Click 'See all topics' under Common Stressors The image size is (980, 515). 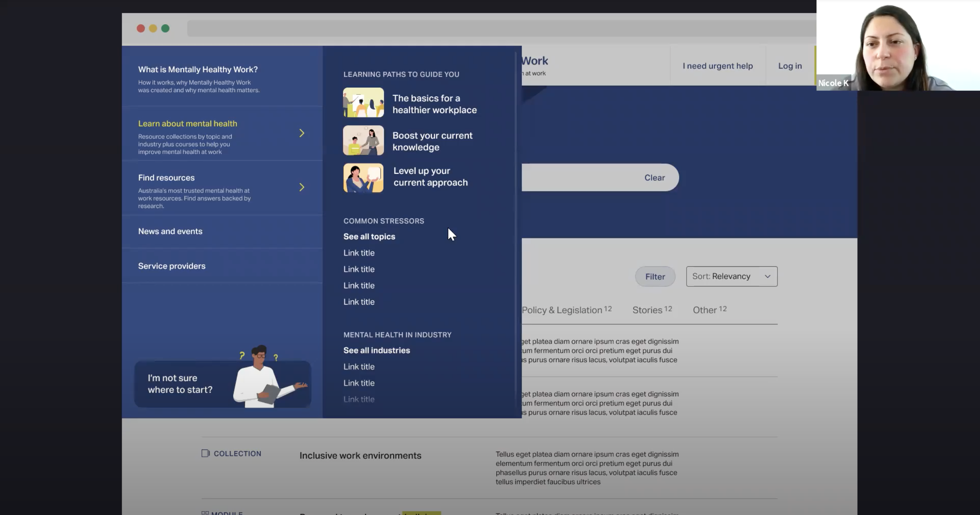(x=369, y=236)
